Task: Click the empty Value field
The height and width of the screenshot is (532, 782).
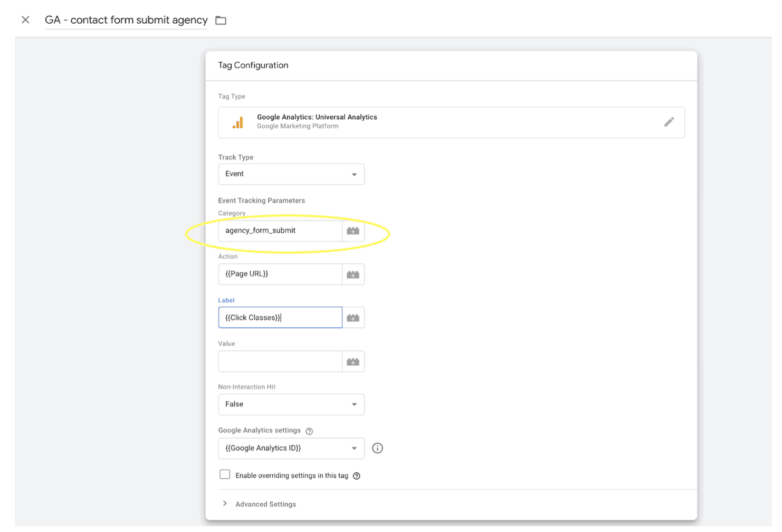Action: click(280, 362)
